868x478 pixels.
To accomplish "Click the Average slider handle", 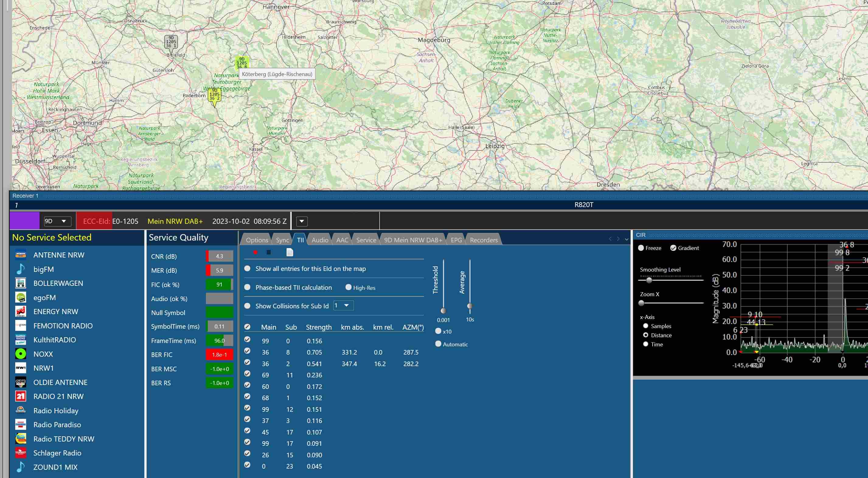I will pos(470,306).
